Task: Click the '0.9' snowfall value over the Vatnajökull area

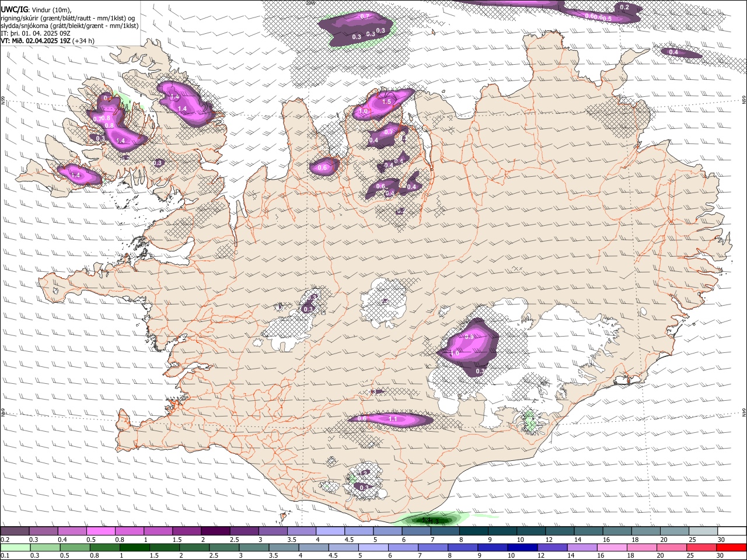Action: [469, 337]
